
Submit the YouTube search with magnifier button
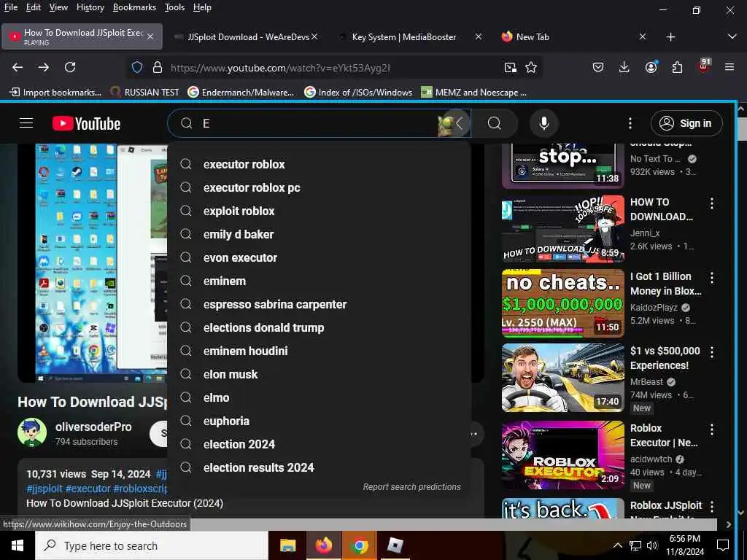click(495, 123)
